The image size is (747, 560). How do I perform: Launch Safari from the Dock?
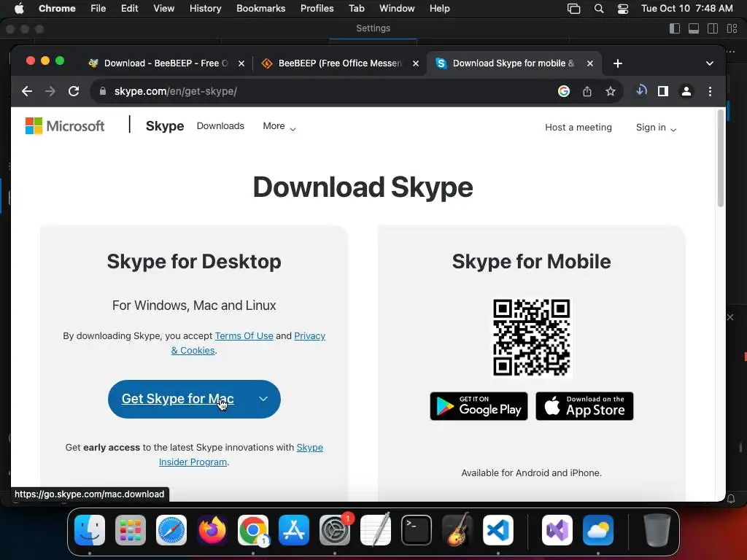tap(171, 530)
